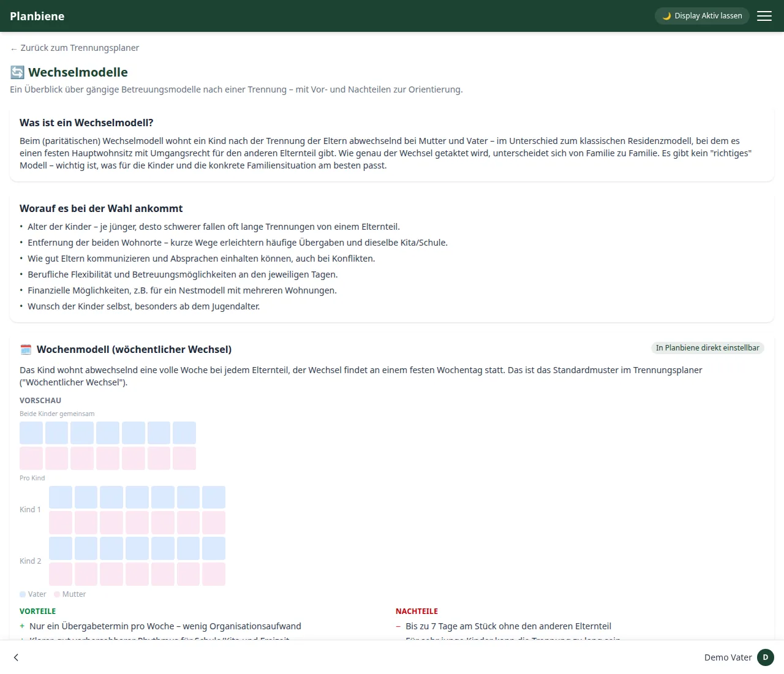Click the green "VORTEILE" heading
This screenshot has width=784, height=674.
(37, 612)
